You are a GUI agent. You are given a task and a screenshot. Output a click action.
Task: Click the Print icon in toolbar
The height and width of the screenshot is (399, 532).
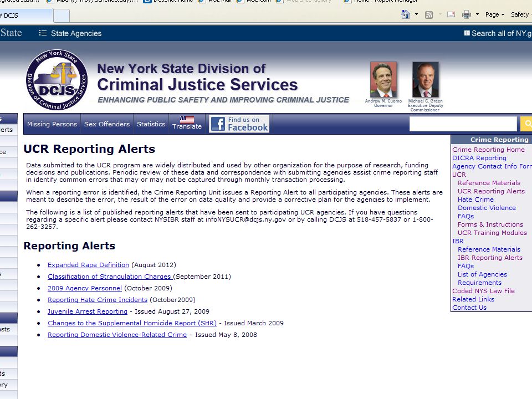pyautogui.click(x=467, y=14)
